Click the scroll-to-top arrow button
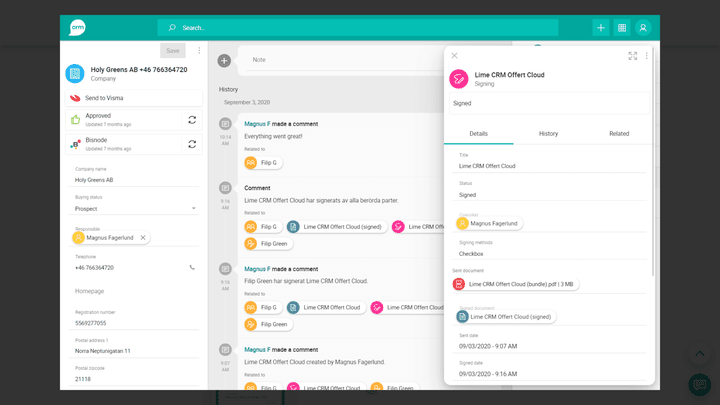The width and height of the screenshot is (720, 405). pyautogui.click(x=699, y=354)
